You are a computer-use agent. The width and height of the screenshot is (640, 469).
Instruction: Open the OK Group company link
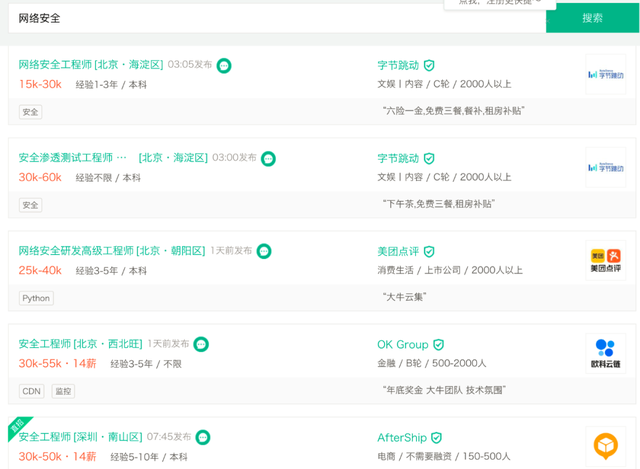(402, 345)
